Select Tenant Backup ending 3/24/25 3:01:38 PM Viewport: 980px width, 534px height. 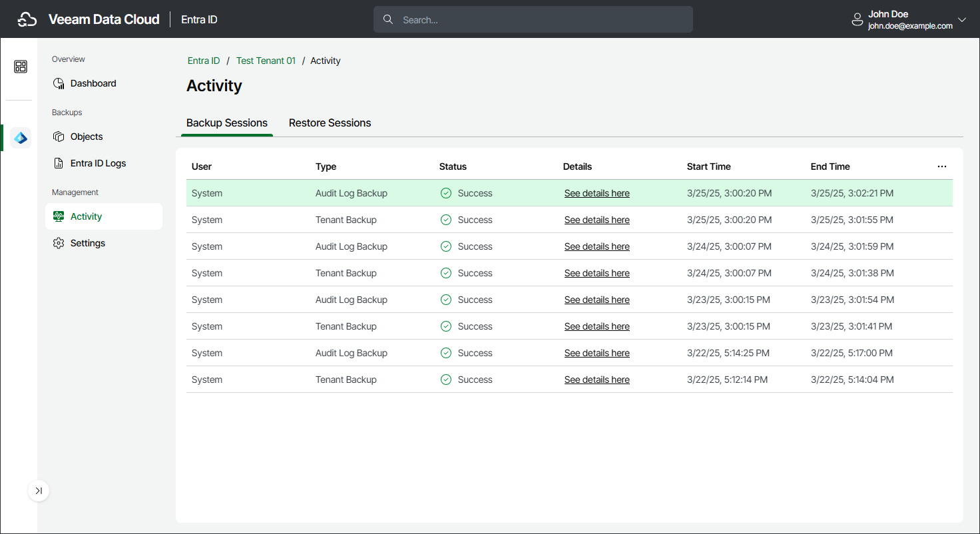click(346, 273)
